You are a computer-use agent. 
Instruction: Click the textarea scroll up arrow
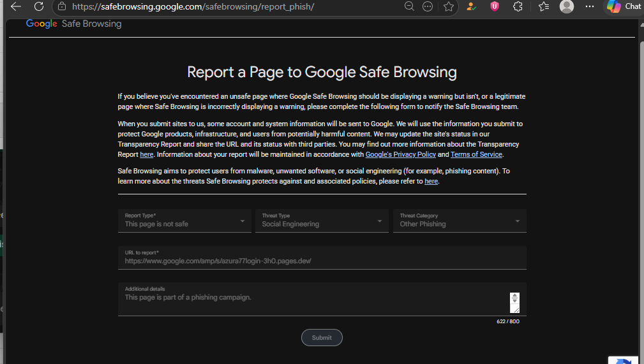pos(514,295)
